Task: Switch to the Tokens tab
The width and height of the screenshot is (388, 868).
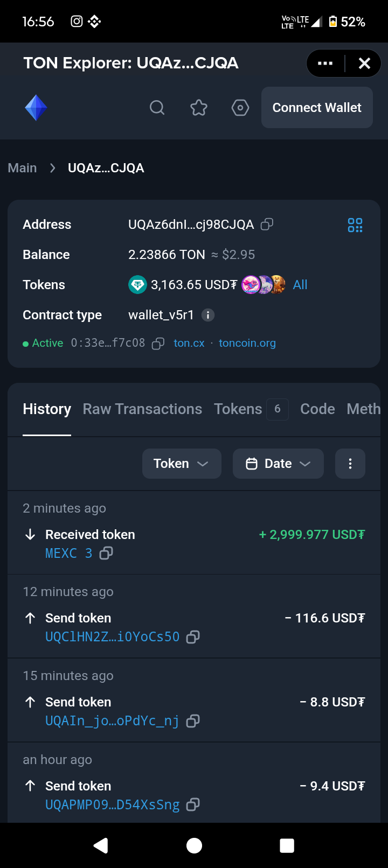Action: pos(238,409)
